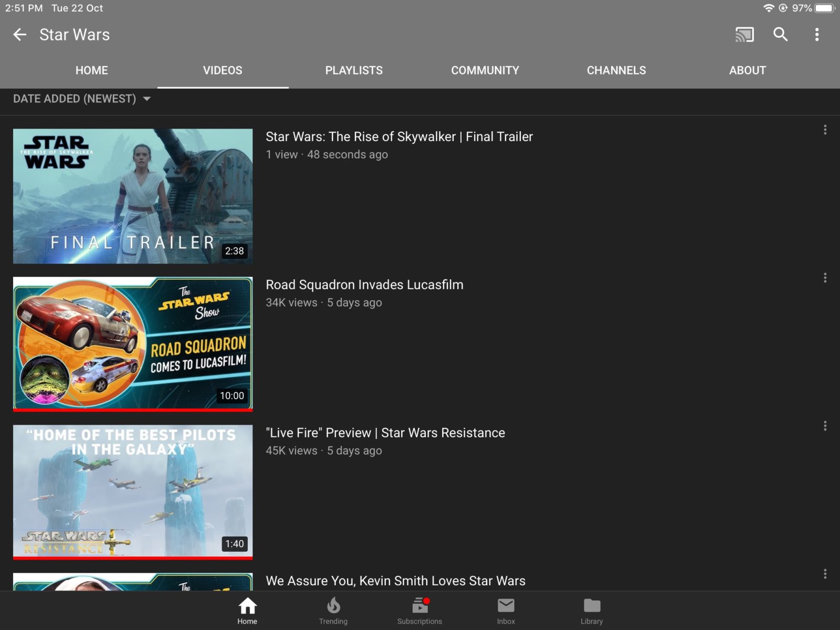The image size is (840, 630).
Task: Expand the Date Added (Newest) sort dropdown
Action: (x=82, y=99)
